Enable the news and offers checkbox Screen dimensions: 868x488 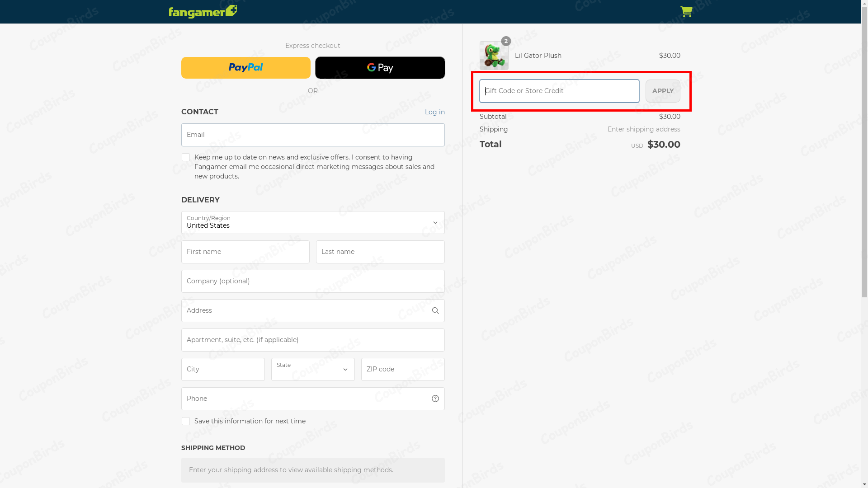click(x=186, y=157)
